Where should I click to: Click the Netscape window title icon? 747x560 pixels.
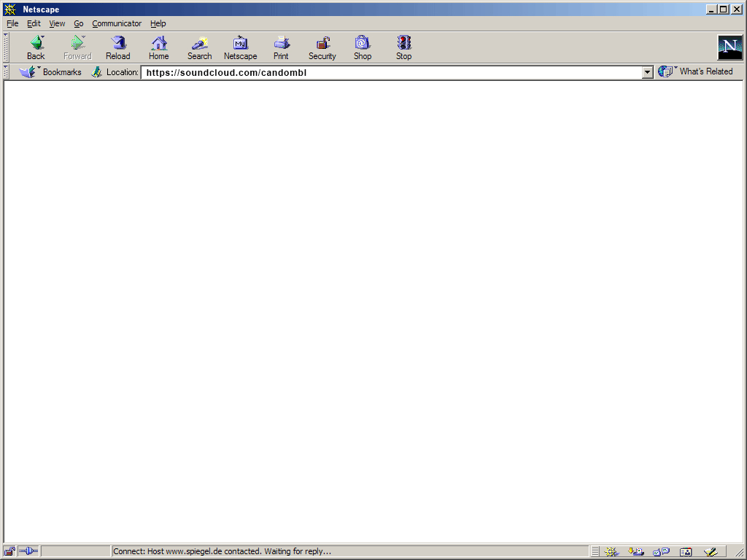(x=10, y=9)
